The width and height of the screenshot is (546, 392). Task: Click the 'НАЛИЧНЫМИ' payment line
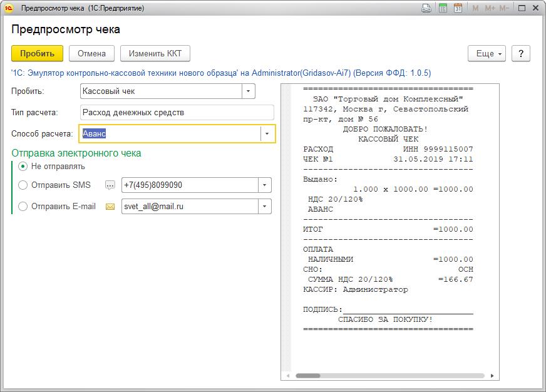pyautogui.click(x=388, y=259)
